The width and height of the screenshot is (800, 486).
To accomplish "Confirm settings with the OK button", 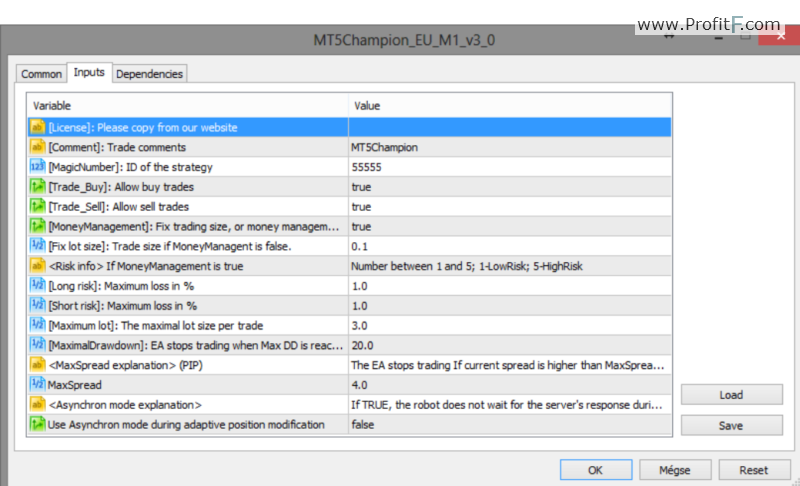I will point(595,470).
